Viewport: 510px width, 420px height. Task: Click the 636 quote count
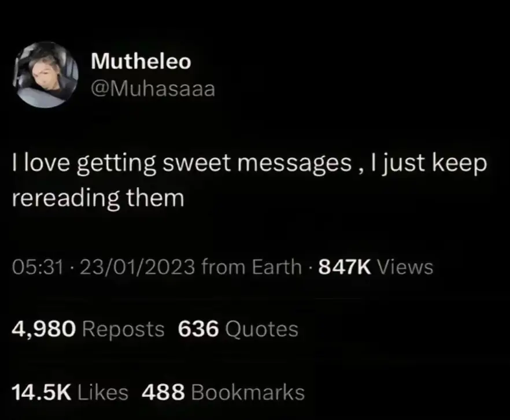tap(198, 329)
